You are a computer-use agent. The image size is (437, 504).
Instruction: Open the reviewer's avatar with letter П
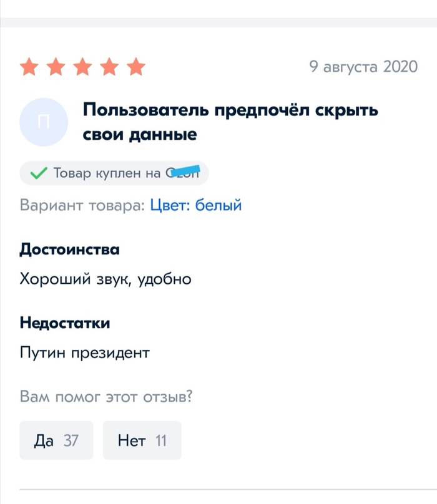(44, 122)
